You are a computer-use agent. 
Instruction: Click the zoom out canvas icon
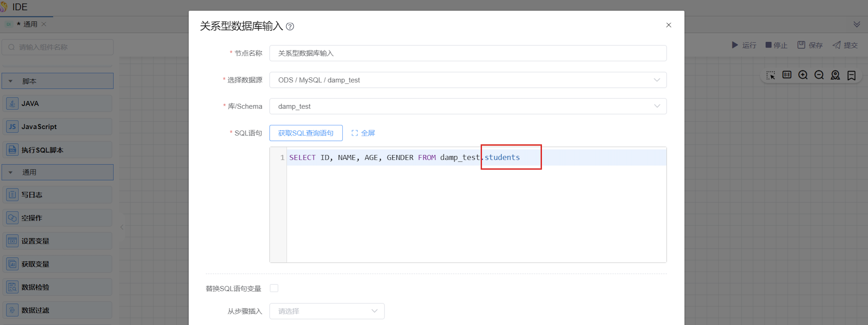[x=819, y=75]
